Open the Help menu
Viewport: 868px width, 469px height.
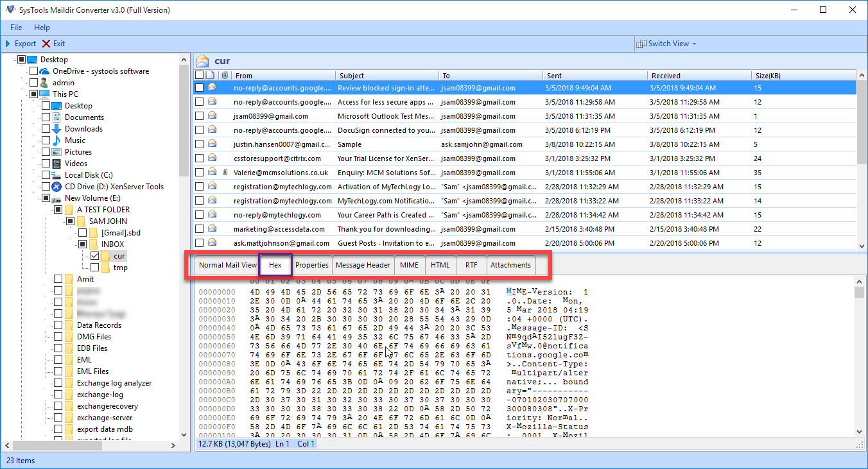pyautogui.click(x=42, y=28)
